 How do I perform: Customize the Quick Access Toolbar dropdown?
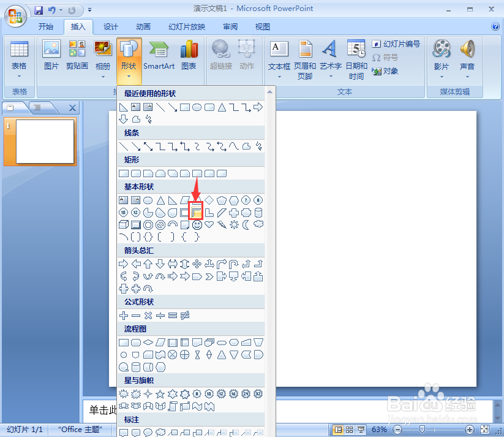point(89,10)
